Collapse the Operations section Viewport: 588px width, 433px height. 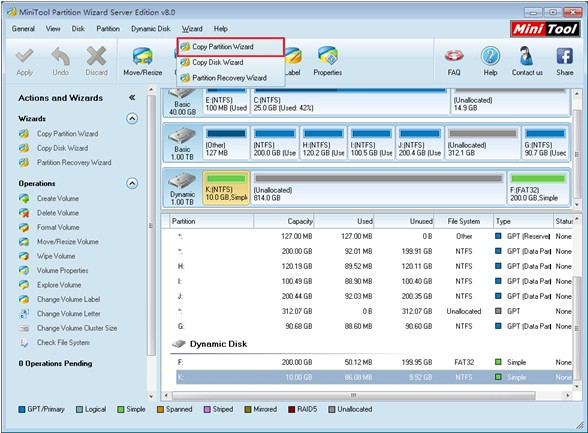click(x=132, y=183)
